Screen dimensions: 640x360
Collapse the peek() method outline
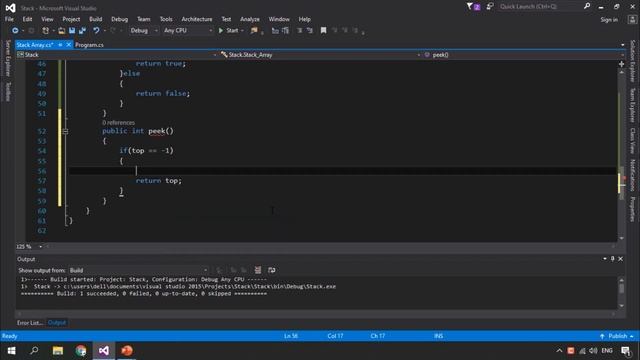click(65, 131)
